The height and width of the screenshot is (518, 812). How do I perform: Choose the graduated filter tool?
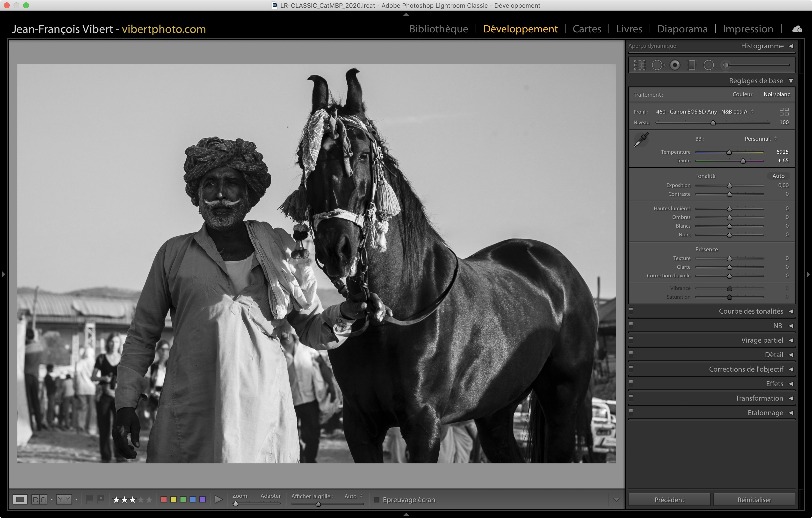[692, 65]
